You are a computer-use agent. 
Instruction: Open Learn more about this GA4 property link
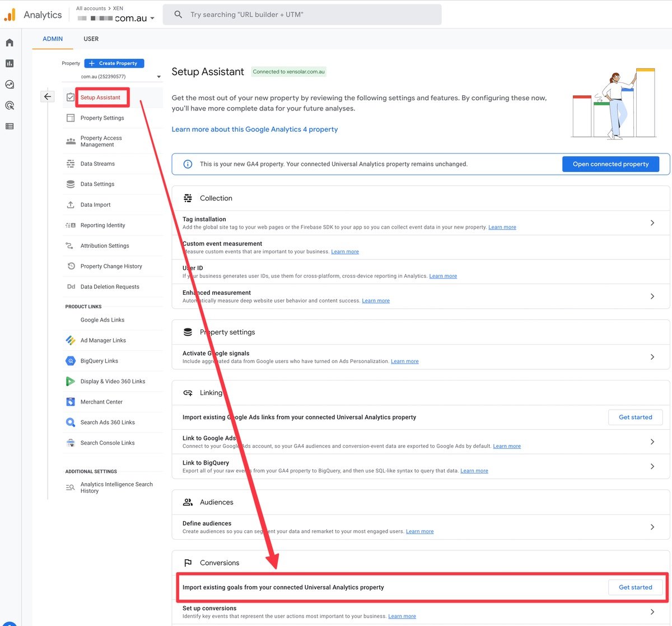pos(255,129)
